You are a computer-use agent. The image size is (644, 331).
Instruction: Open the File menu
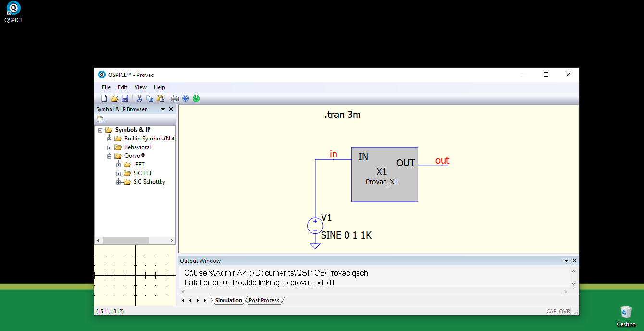click(106, 87)
